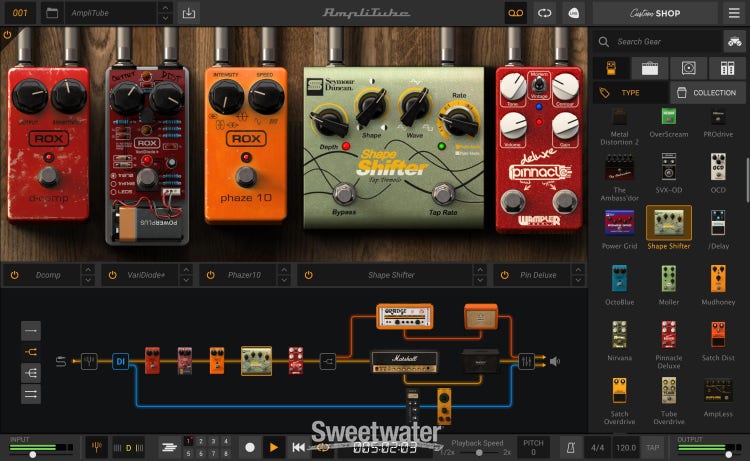Switch to the TYPE tab
The image size is (750, 461).
[630, 92]
